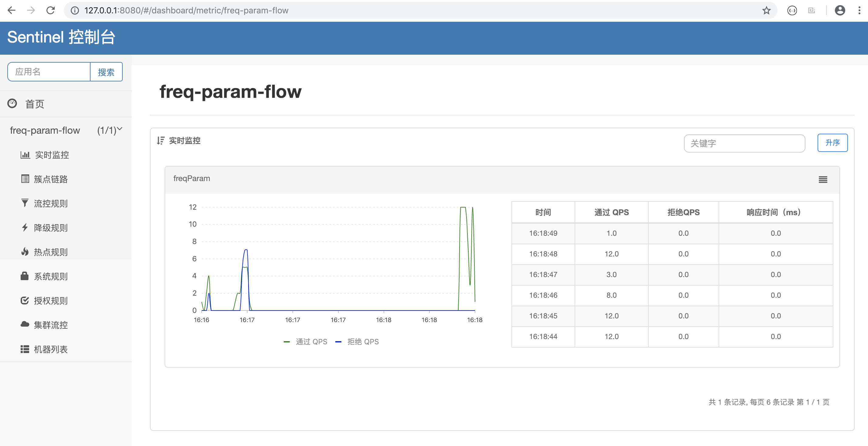
Task: Open the hamburger menu on freqParam panel
Action: [823, 180]
